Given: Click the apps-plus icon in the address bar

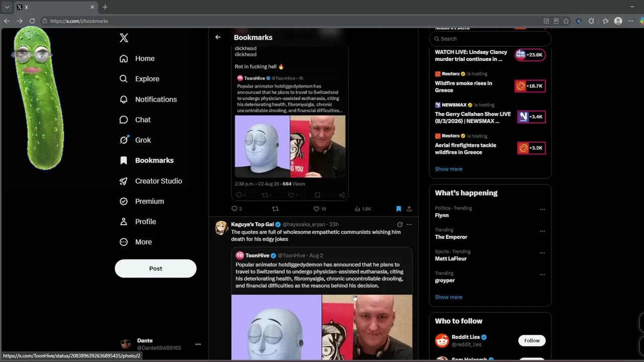Looking at the screenshot, I should (x=546, y=21).
